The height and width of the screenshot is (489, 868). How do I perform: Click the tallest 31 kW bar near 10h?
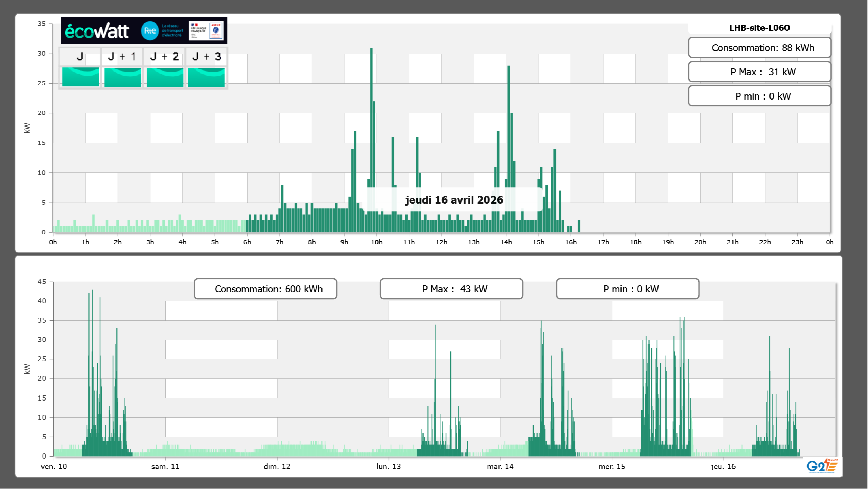pos(371,138)
